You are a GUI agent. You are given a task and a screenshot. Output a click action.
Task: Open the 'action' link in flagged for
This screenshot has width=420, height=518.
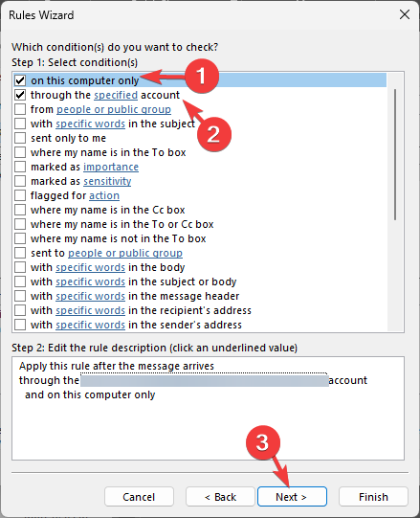(104, 195)
